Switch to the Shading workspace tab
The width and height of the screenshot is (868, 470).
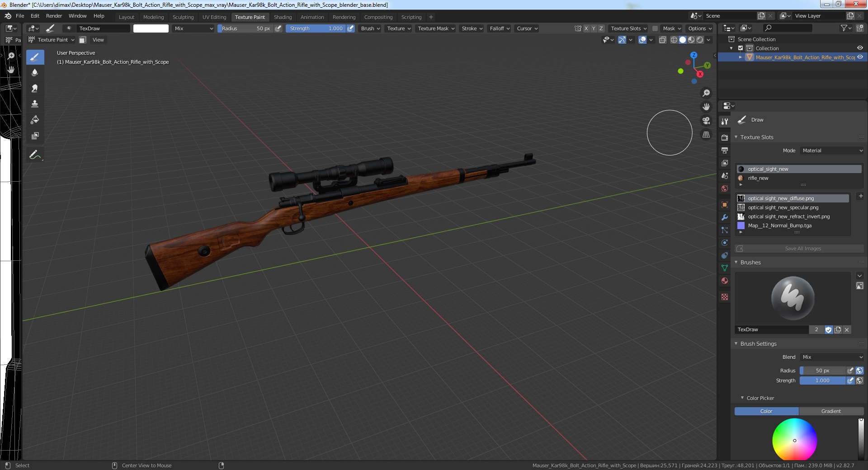[x=283, y=17]
